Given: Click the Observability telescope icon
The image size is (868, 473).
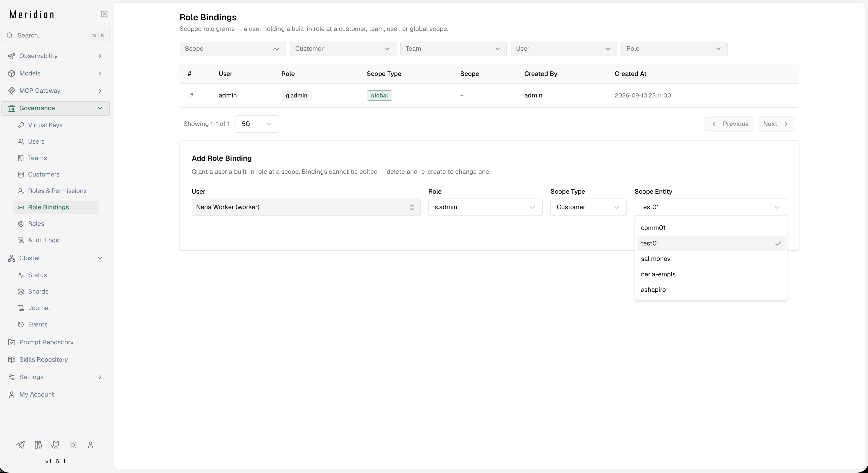Looking at the screenshot, I should (12, 56).
